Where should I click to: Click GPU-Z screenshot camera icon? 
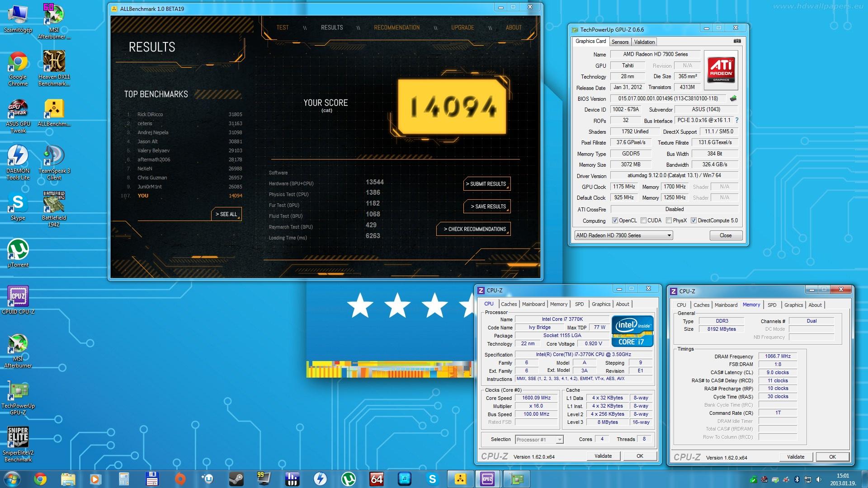737,41
